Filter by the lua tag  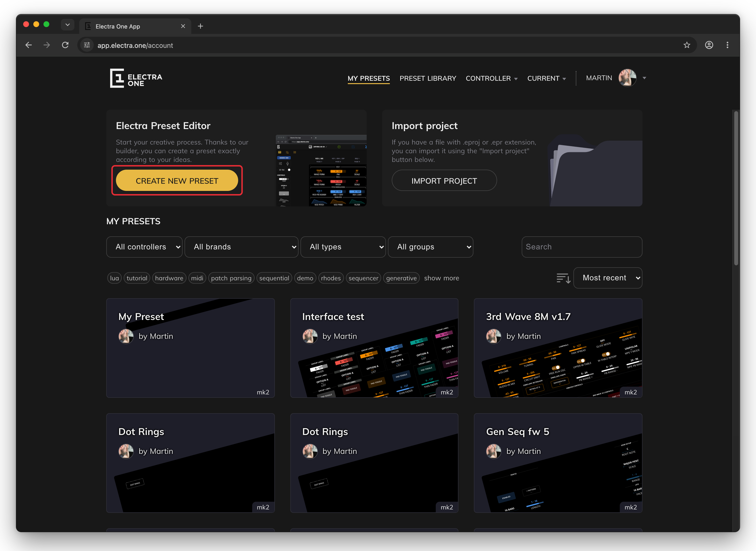pyautogui.click(x=114, y=278)
